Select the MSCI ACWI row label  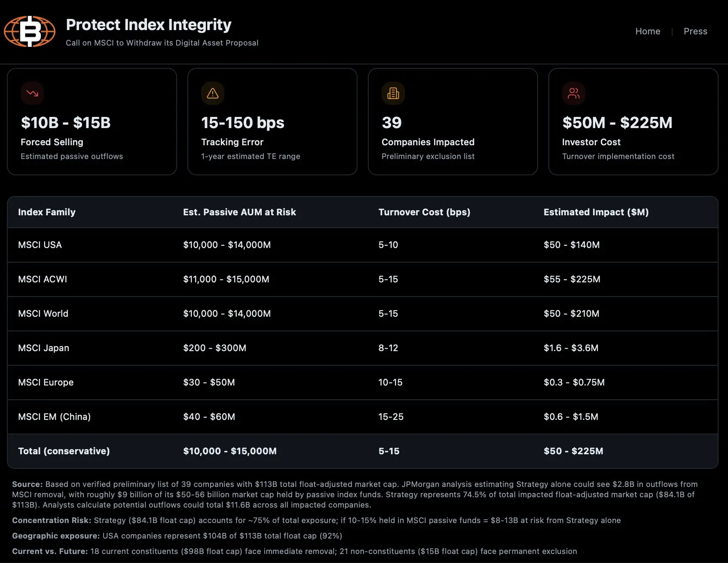pos(43,279)
